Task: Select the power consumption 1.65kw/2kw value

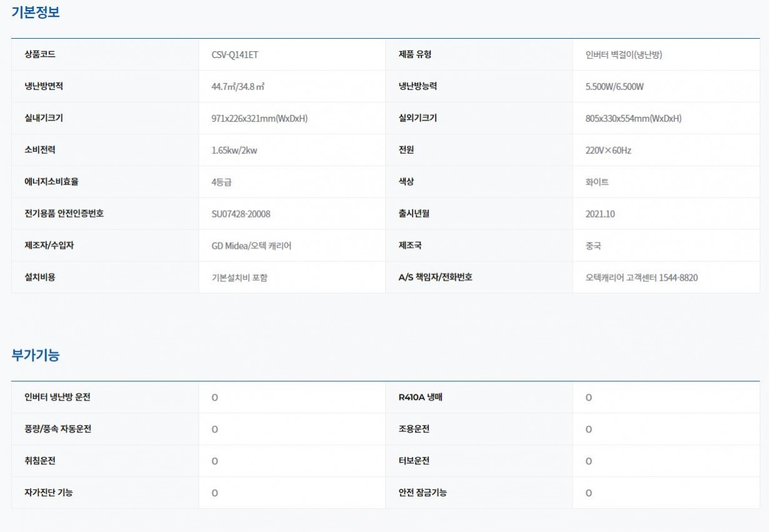Action: coord(234,151)
